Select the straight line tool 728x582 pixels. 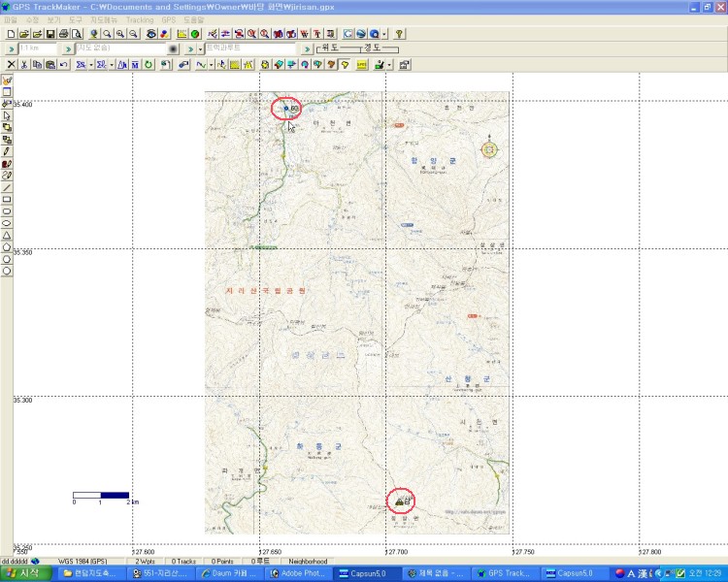point(7,187)
